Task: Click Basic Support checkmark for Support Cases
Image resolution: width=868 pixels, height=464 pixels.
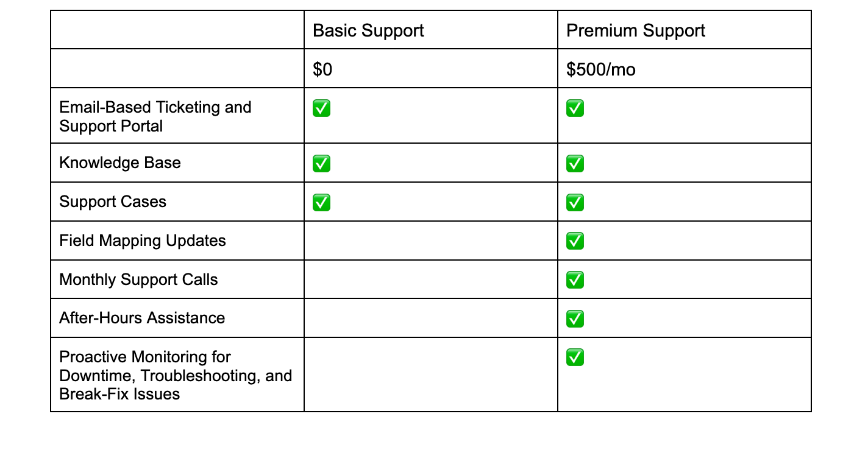Action: [x=321, y=202]
